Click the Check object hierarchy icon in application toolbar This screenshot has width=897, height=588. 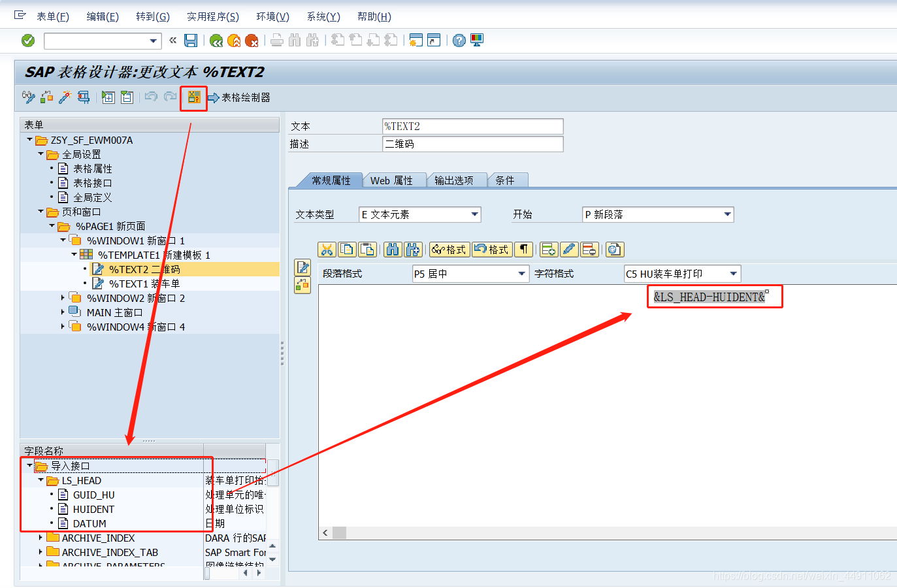point(46,97)
